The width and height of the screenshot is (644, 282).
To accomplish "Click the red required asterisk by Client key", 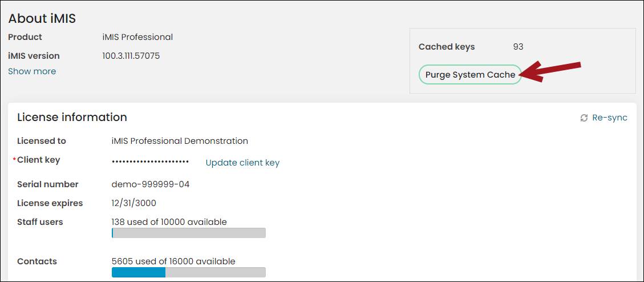I will 15,160.
